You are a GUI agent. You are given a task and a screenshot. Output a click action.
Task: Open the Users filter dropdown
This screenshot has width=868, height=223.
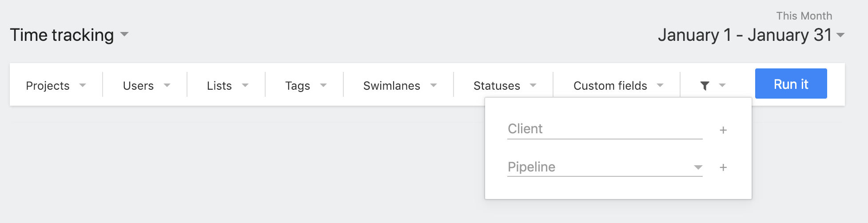147,85
